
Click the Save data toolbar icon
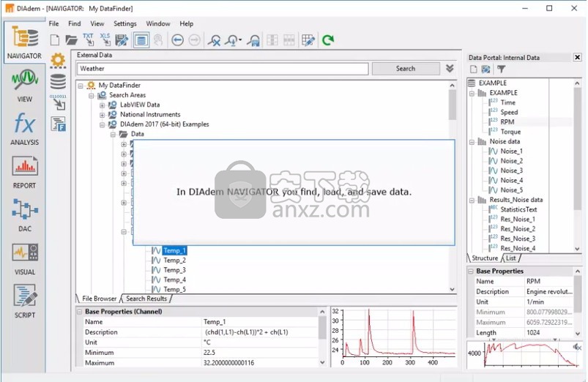(122, 40)
